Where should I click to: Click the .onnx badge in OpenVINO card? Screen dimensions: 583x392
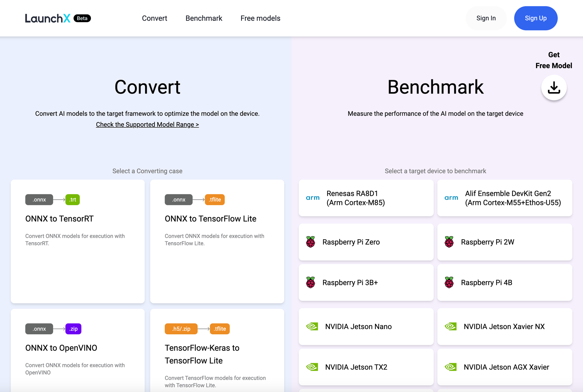39,329
